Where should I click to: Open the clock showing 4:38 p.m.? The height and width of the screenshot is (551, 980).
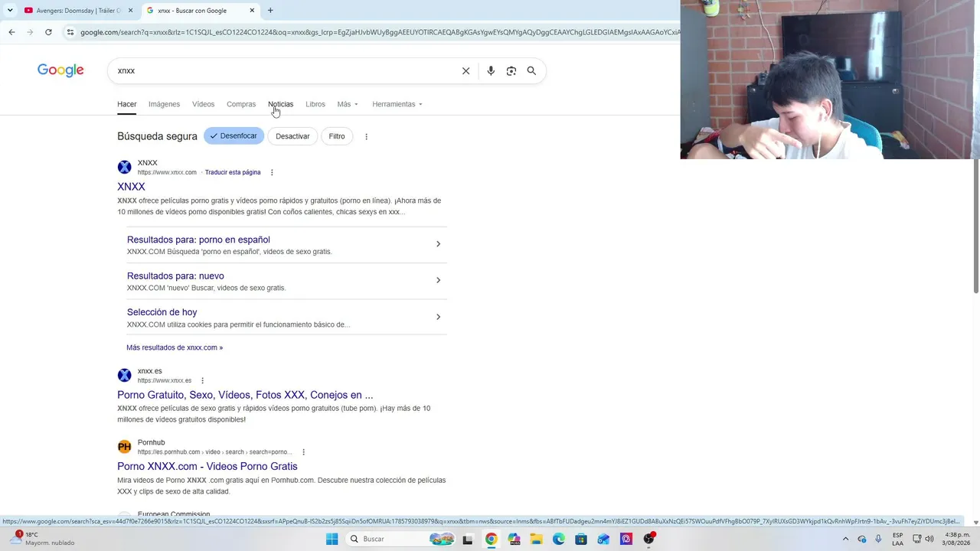tap(957, 539)
